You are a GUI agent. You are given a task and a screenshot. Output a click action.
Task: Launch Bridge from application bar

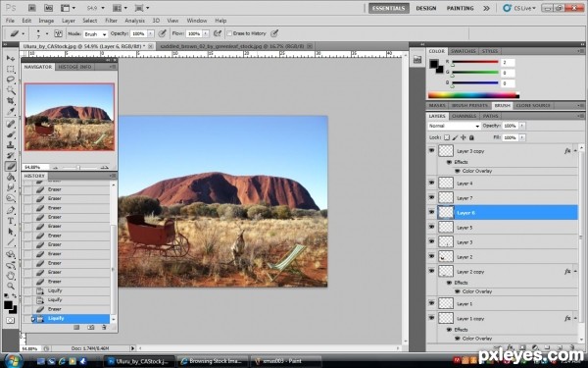32,8
